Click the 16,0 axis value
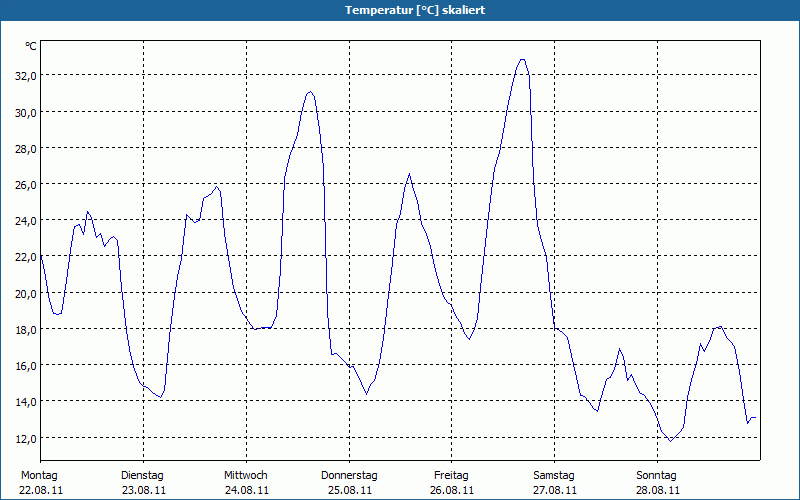The image size is (800, 500). [26, 366]
